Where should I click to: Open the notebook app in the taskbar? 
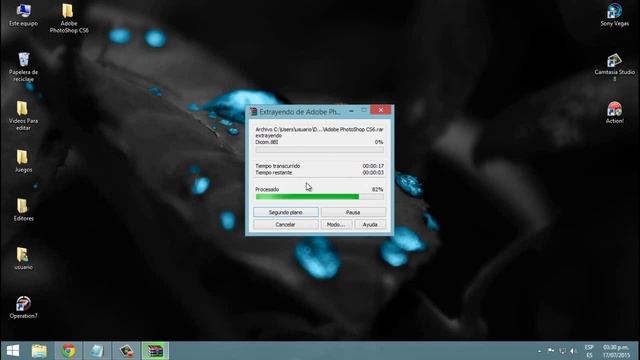[97, 351]
